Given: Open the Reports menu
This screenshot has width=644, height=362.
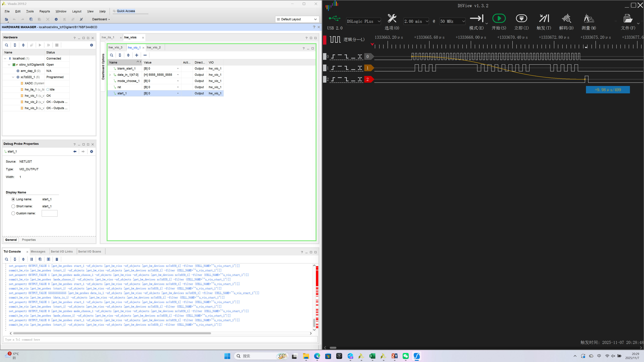Looking at the screenshot, I should coord(44,11).
